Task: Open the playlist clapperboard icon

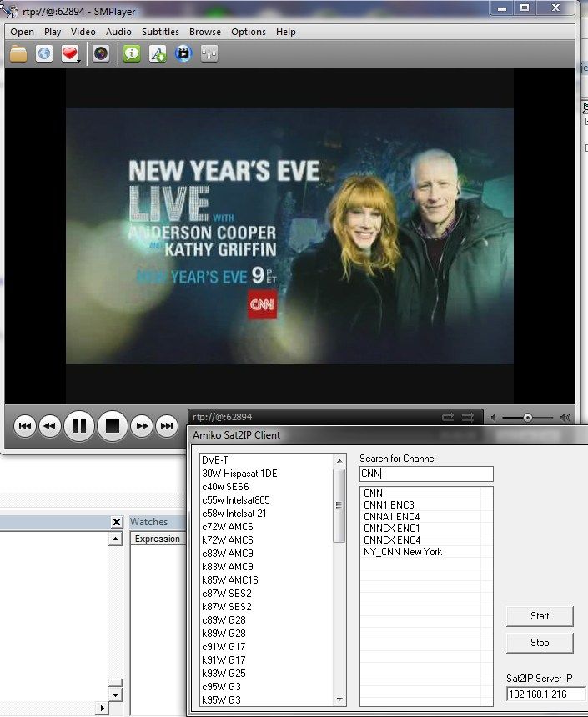Action: click(183, 53)
